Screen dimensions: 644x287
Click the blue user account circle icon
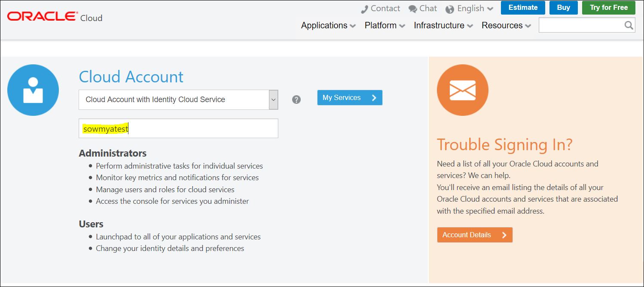point(33,90)
